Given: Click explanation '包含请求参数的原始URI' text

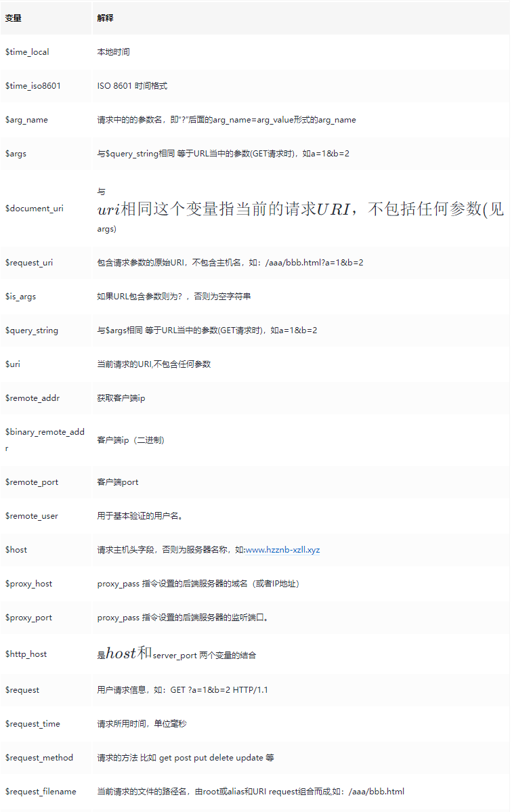Looking at the screenshot, I should pyautogui.click(x=230, y=263).
